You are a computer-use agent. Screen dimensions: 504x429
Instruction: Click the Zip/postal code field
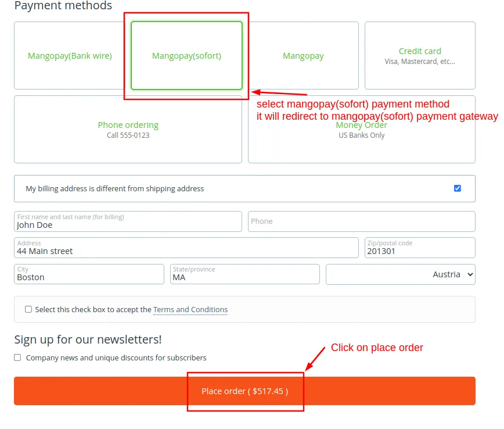tap(420, 248)
